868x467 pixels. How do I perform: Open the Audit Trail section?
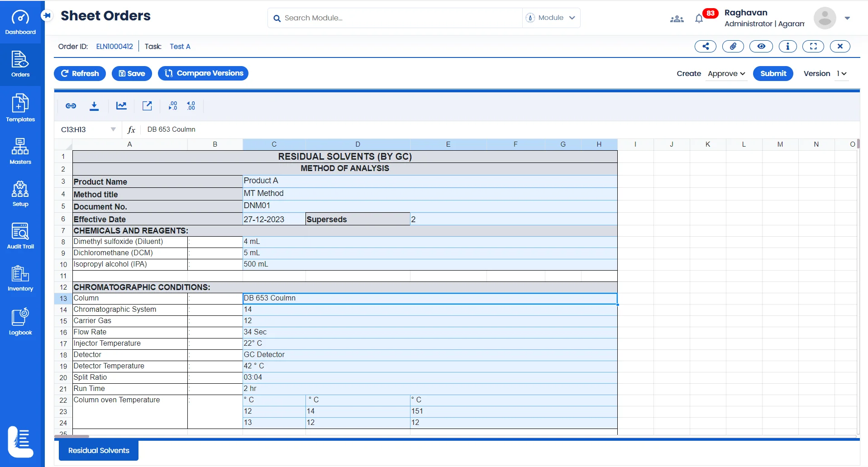coord(20,236)
